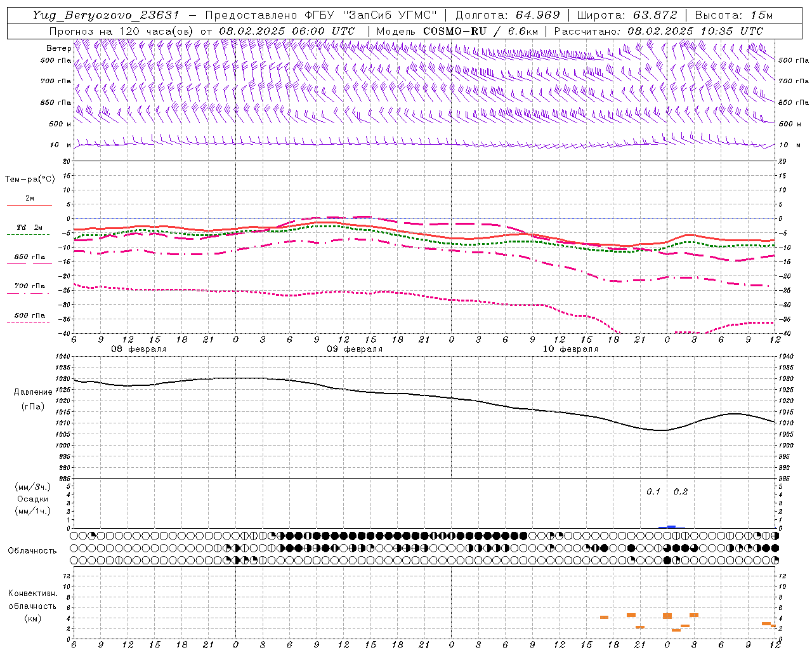Click the Осадки precipitation label

(33, 499)
